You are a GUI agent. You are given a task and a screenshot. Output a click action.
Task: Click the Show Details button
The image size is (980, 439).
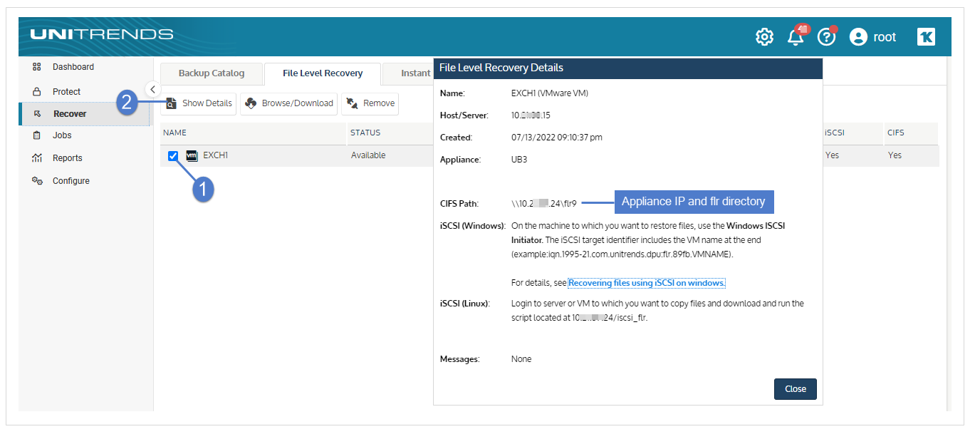[199, 103]
